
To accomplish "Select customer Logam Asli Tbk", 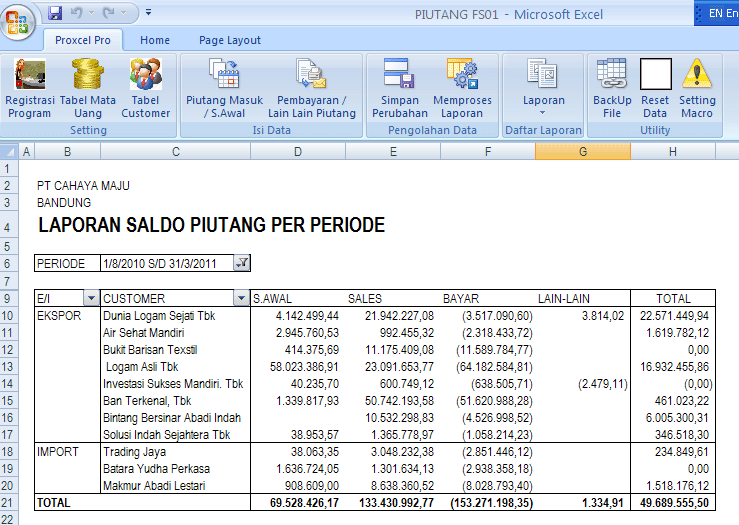I will point(142,367).
